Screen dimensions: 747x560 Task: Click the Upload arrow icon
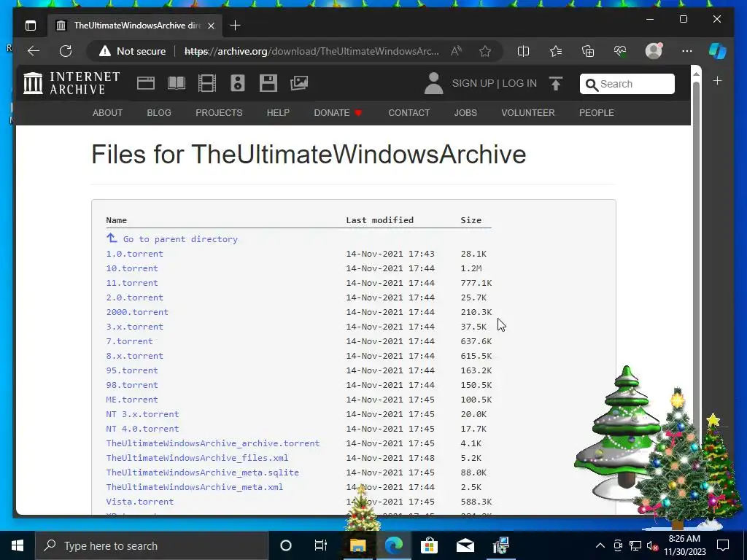[x=555, y=83]
